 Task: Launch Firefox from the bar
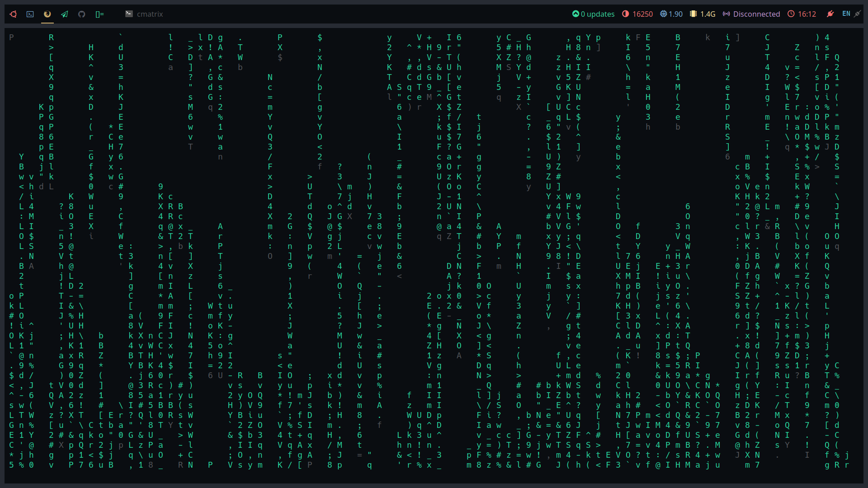tap(47, 14)
